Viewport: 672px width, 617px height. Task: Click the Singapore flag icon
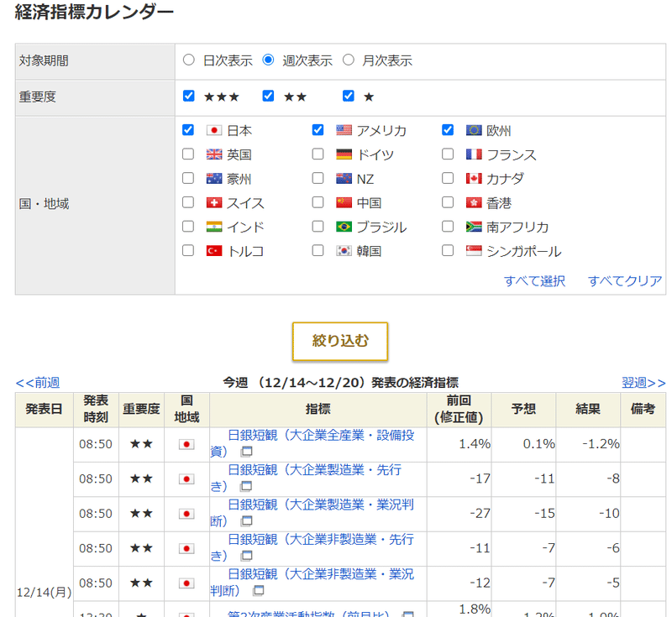pos(474,251)
